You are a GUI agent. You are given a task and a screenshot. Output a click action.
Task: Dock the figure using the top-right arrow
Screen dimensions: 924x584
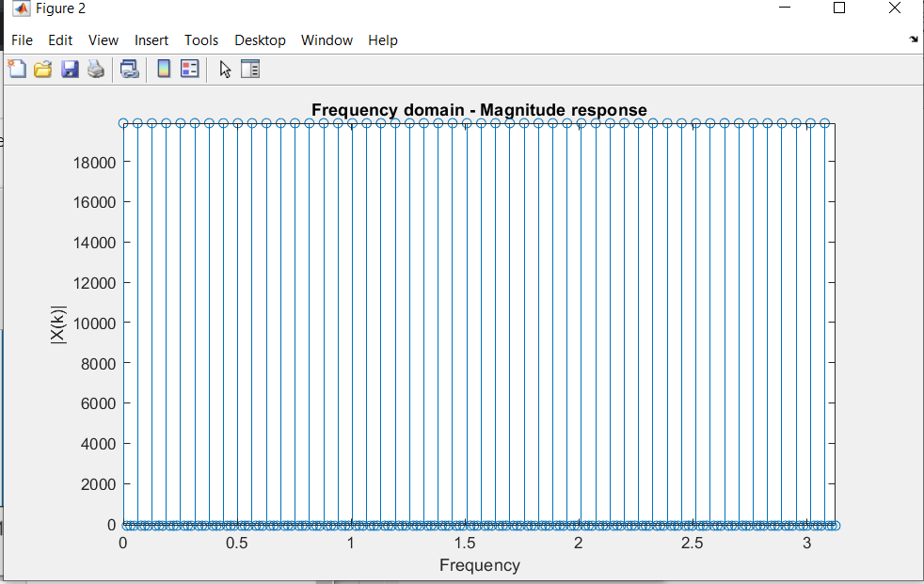pos(913,40)
